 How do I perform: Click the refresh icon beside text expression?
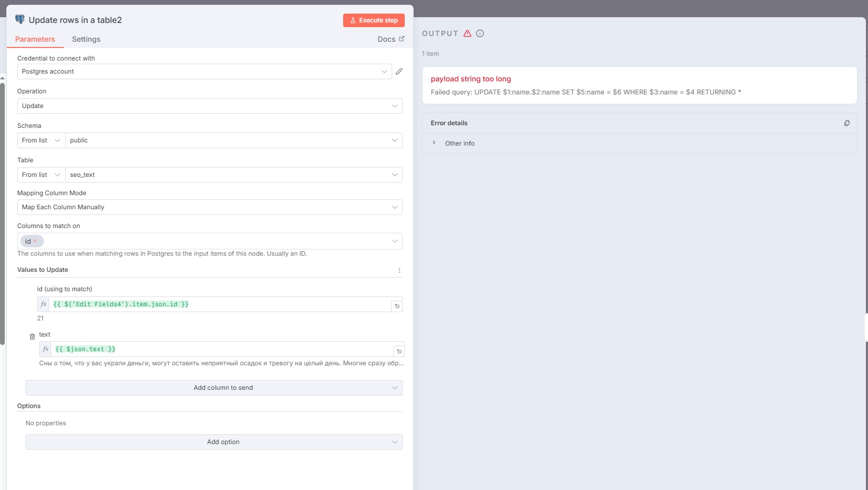coord(399,351)
